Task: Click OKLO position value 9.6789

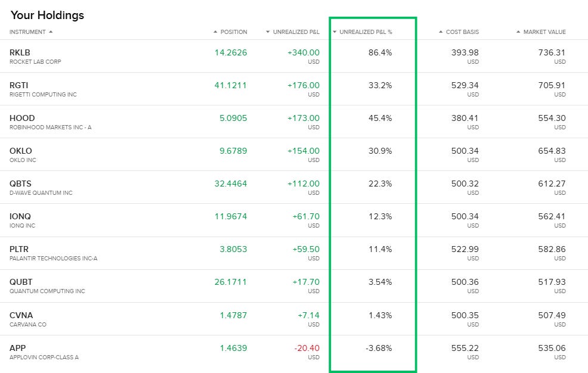Action: 233,151
